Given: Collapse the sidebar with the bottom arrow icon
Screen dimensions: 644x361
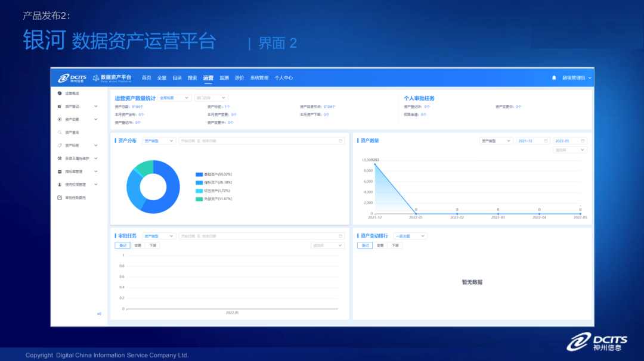Looking at the screenshot, I should click(99, 314).
